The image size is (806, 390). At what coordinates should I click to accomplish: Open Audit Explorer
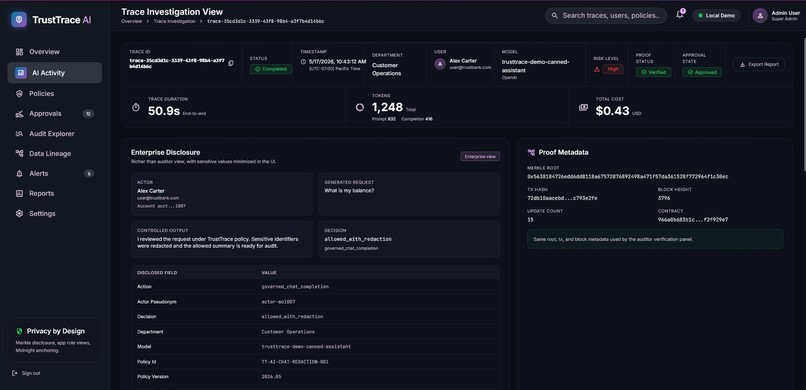click(54, 134)
